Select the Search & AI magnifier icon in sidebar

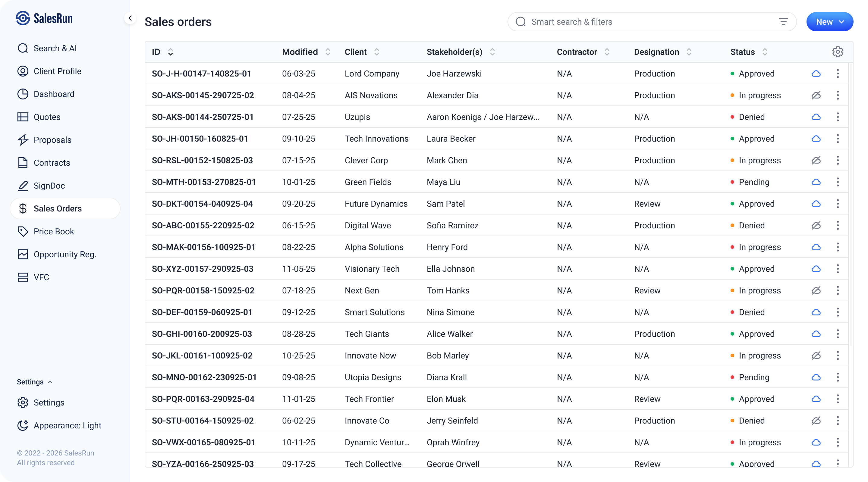(x=23, y=48)
